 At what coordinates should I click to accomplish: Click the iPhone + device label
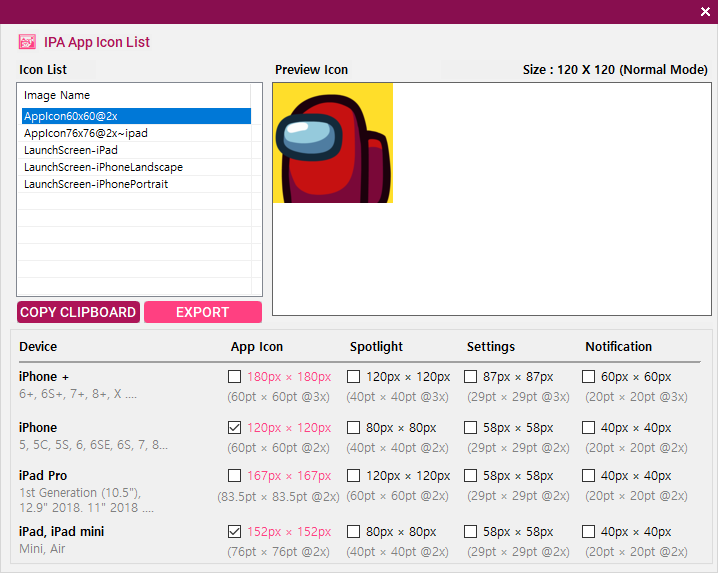tap(44, 377)
